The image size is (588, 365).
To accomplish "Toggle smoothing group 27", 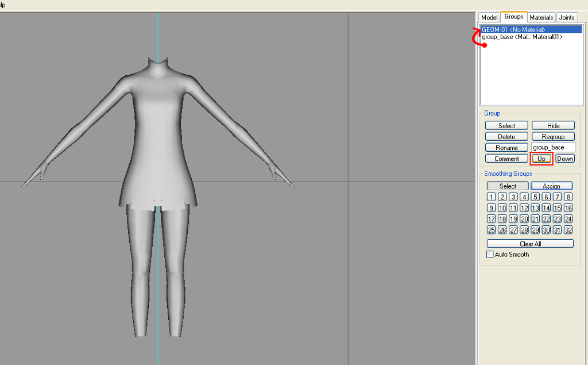I will tap(513, 230).
